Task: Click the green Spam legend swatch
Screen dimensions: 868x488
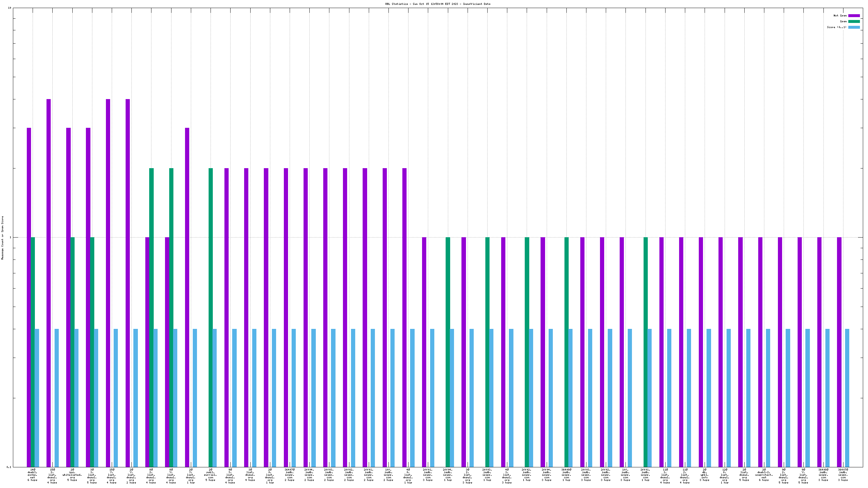Action: click(854, 21)
